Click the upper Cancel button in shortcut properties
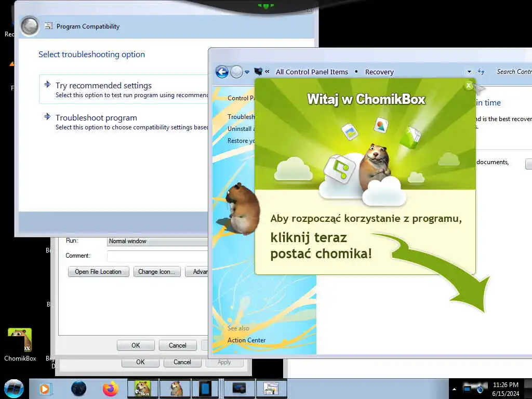The width and height of the screenshot is (532, 399). (178, 345)
